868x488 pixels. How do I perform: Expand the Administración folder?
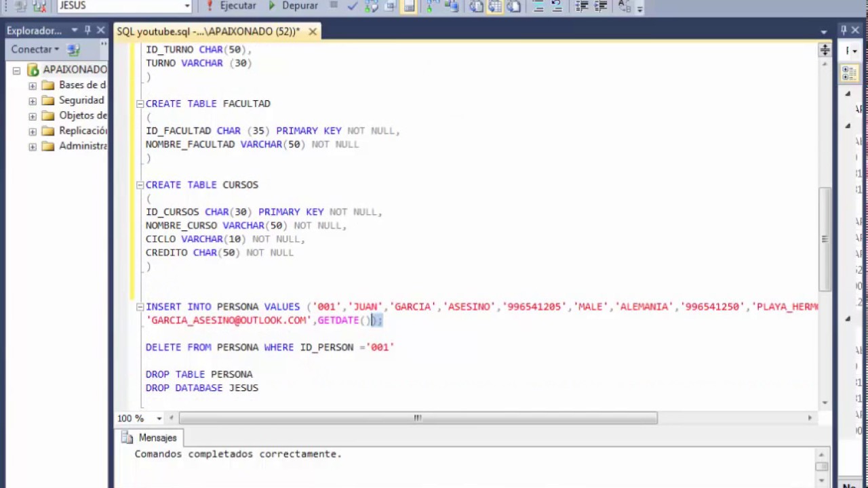[32, 146]
